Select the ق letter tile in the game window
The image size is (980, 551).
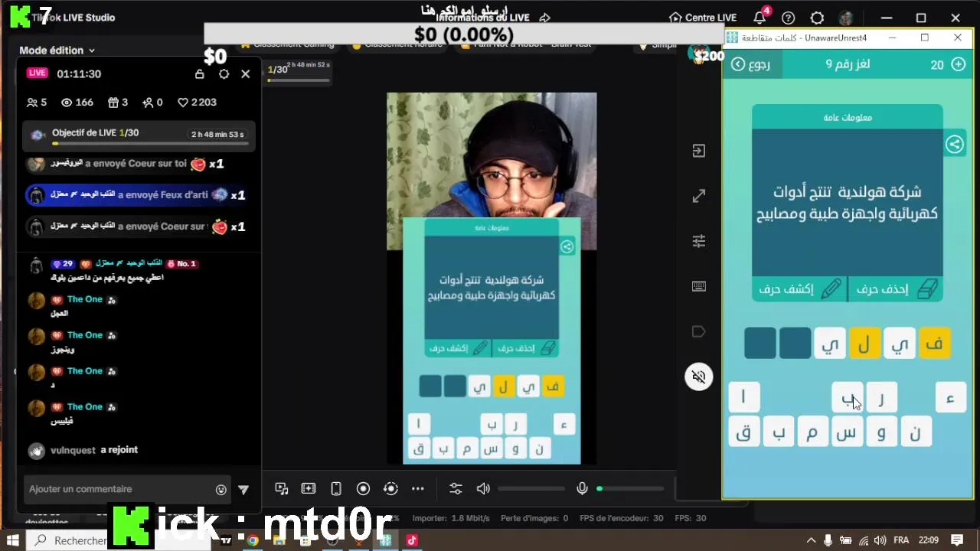pyautogui.click(x=743, y=433)
